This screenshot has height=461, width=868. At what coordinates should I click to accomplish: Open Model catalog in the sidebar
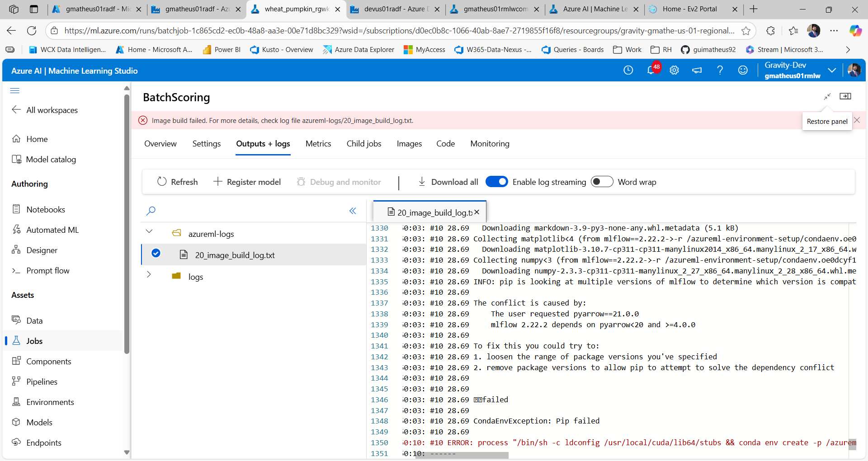44,159
